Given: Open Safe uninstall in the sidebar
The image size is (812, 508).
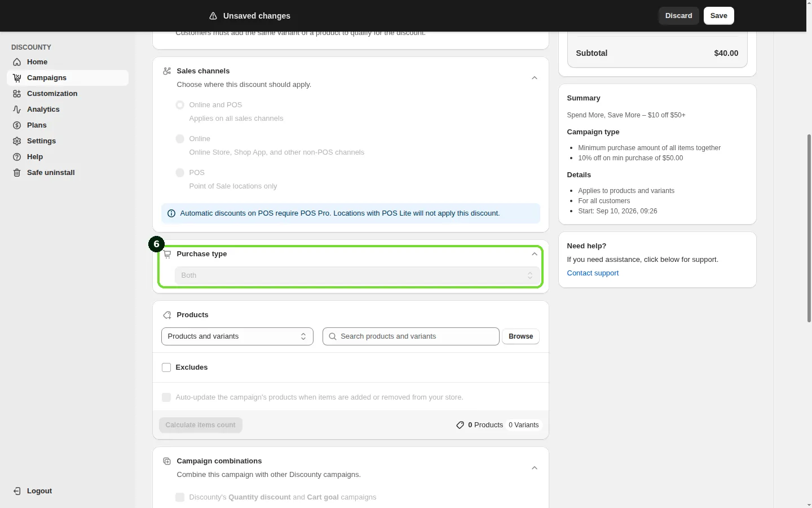Looking at the screenshot, I should 68,173.
